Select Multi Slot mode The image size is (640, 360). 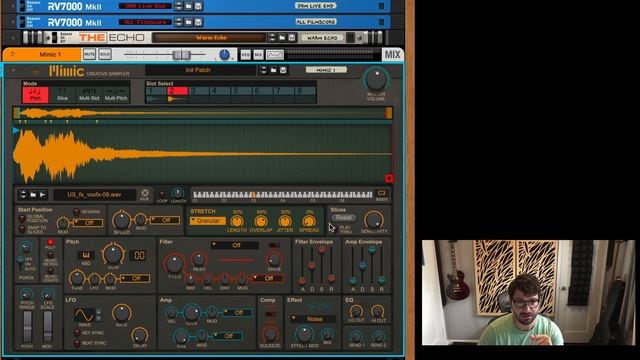pyautogui.click(x=89, y=94)
